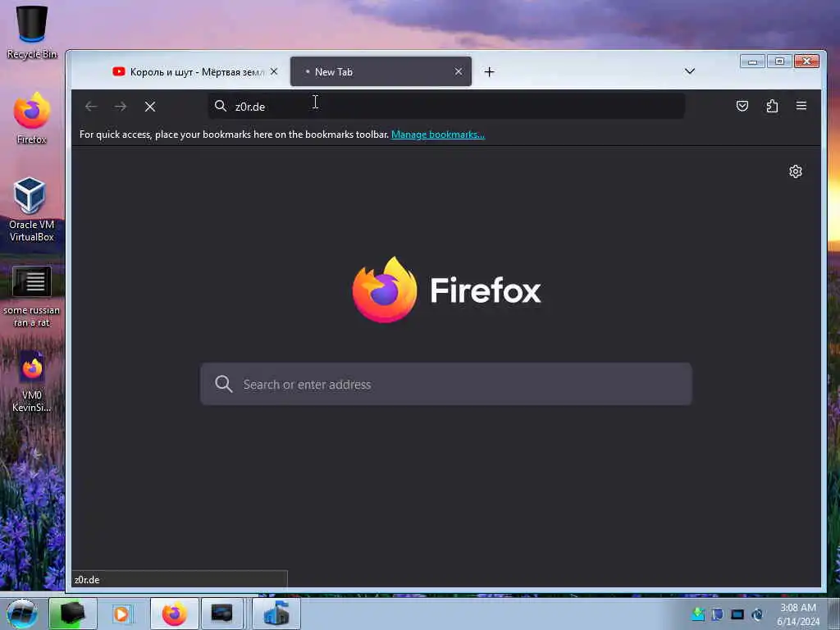Image resolution: width=840 pixels, height=630 pixels.
Task: Open the 'some russian ran a rat' file
Action: pyautogui.click(x=32, y=296)
